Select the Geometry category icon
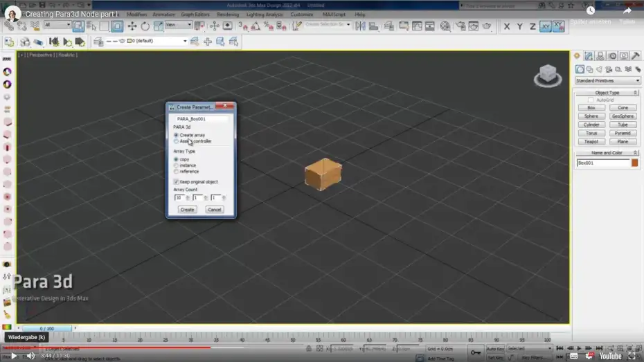This screenshot has height=362, width=644. 580,69
